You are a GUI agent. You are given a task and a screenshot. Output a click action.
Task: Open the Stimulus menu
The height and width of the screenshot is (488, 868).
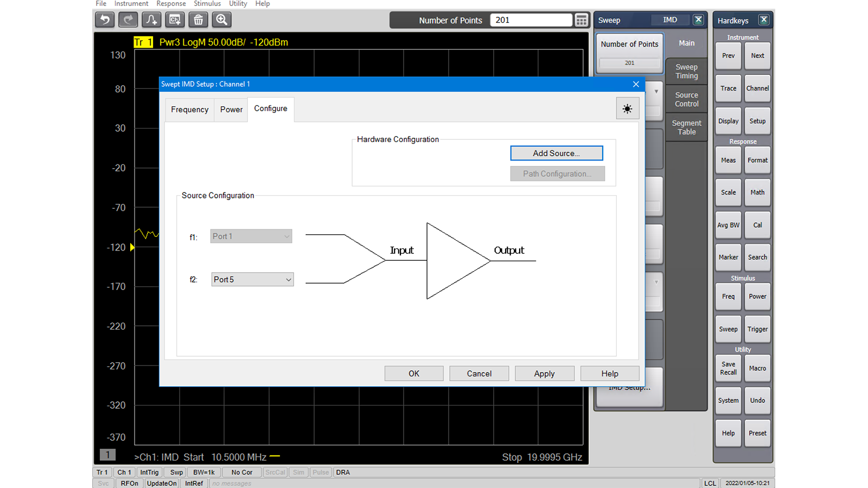pos(207,4)
